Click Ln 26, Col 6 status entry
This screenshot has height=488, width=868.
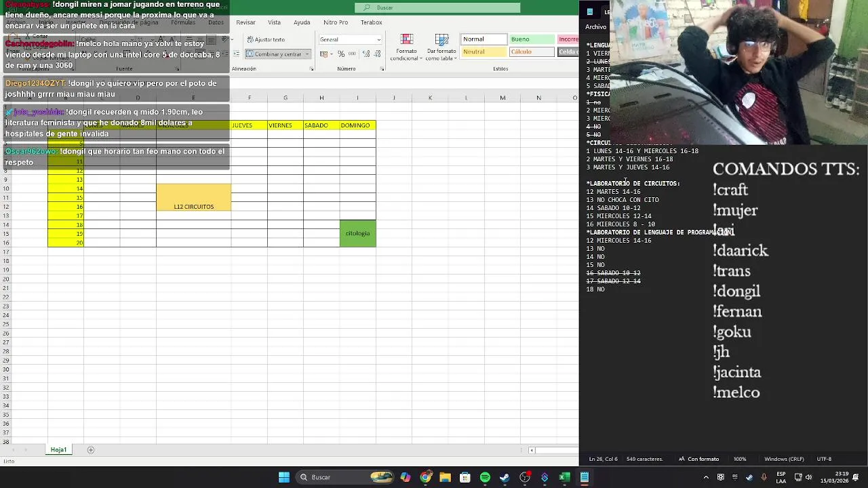(x=603, y=459)
